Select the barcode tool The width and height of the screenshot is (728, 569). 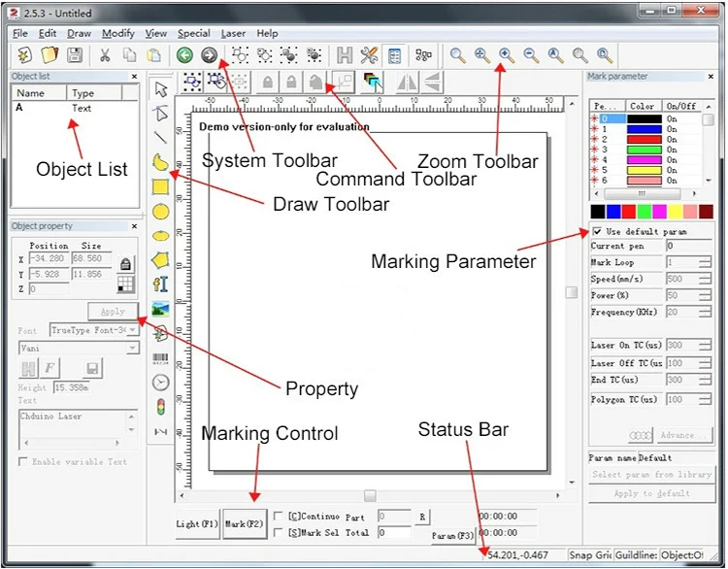pyautogui.click(x=160, y=358)
